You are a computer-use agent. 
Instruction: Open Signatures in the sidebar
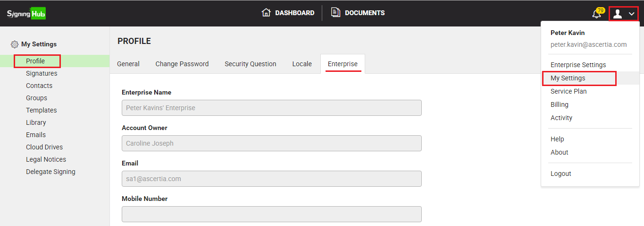point(42,73)
